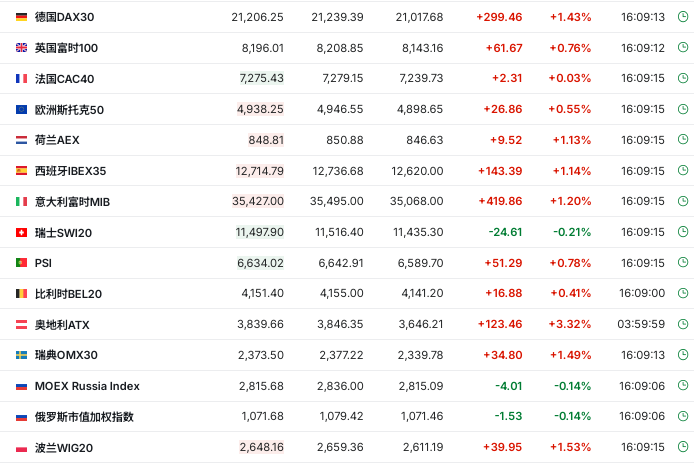This screenshot has height=464, width=699.
Task: Click the change value -4.01
Action: point(509,386)
